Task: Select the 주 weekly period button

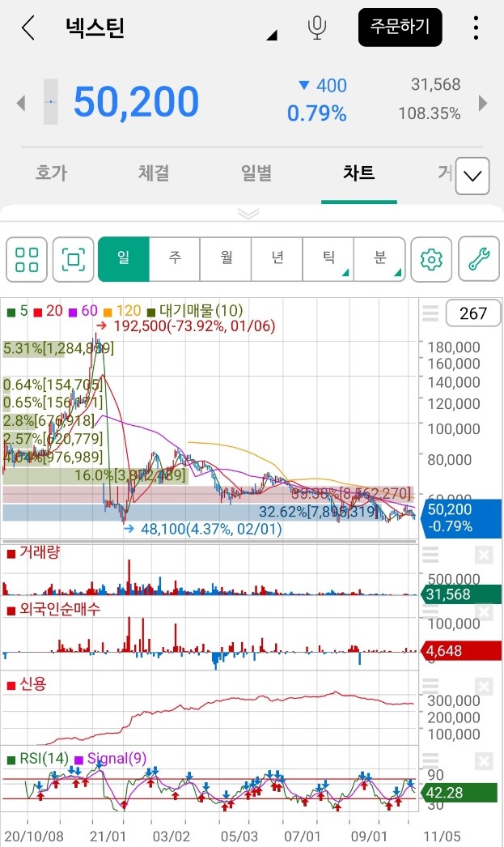Action: click(x=175, y=259)
